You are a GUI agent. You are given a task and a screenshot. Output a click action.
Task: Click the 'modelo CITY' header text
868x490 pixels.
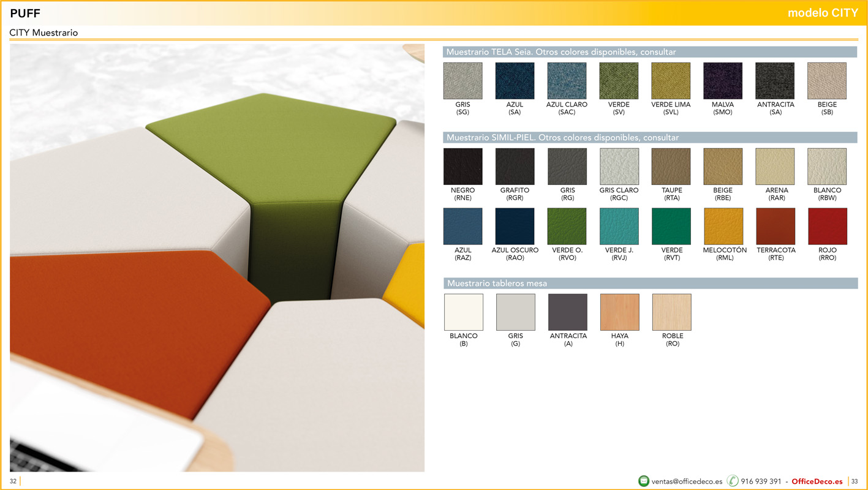coord(823,13)
